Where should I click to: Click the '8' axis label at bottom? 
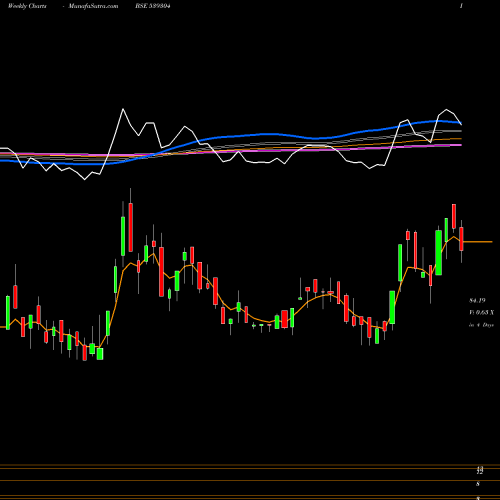[478, 484]
